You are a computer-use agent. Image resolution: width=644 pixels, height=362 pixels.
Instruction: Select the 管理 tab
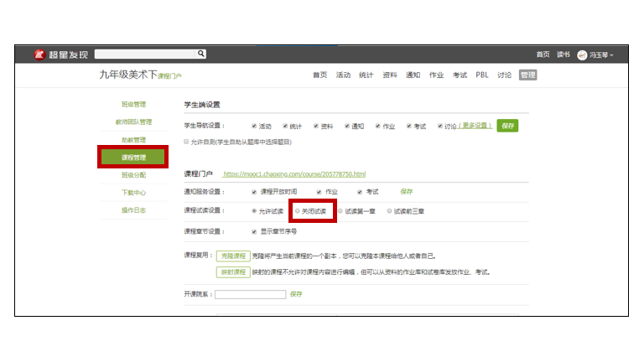[527, 75]
